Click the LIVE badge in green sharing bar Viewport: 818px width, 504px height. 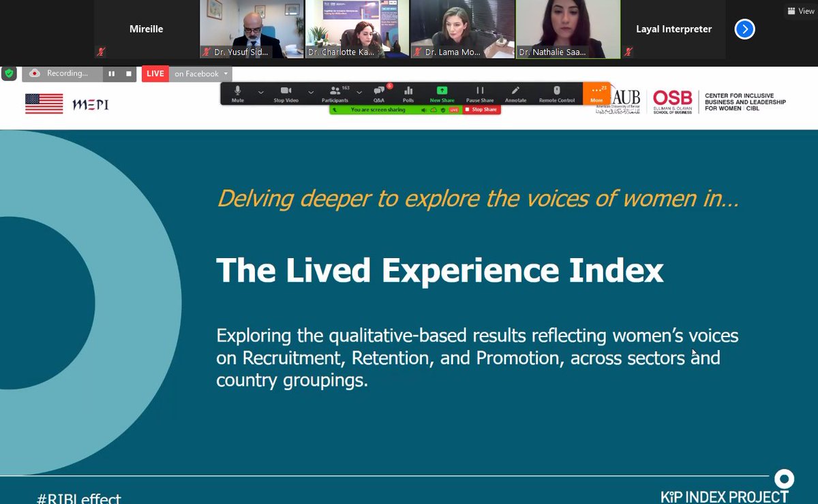(x=453, y=110)
